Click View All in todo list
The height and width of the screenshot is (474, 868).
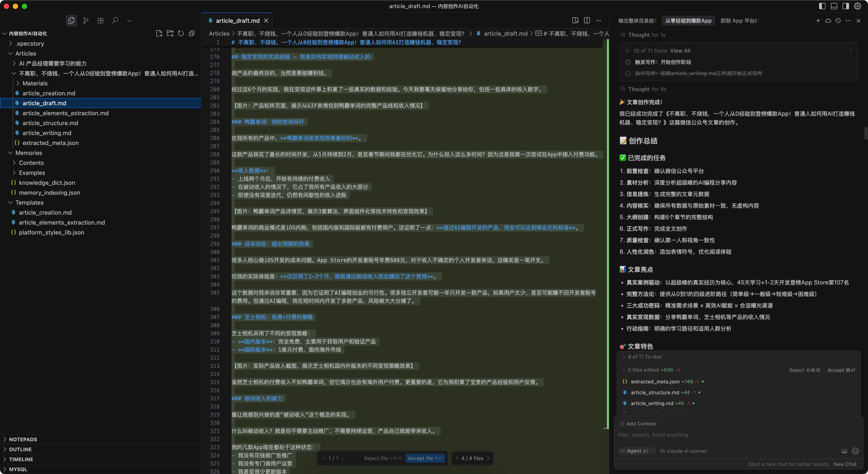680,51
